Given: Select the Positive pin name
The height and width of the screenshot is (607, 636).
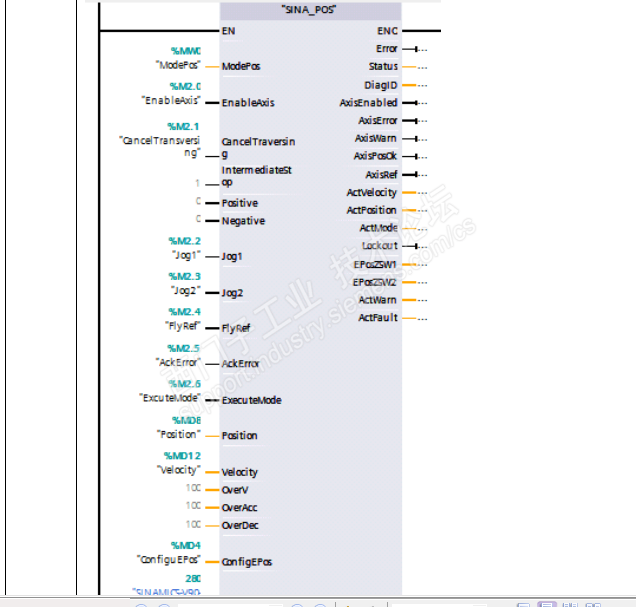Looking at the screenshot, I should pyautogui.click(x=240, y=203).
